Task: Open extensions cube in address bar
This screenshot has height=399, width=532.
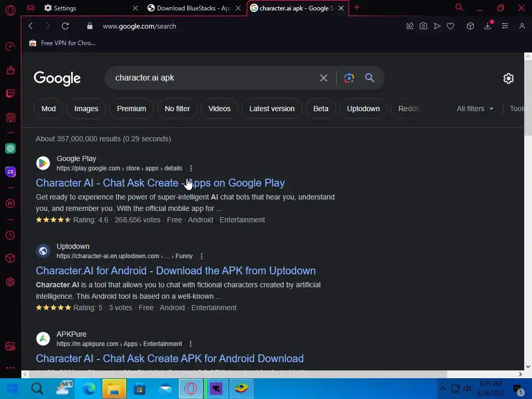Action: pos(470,26)
